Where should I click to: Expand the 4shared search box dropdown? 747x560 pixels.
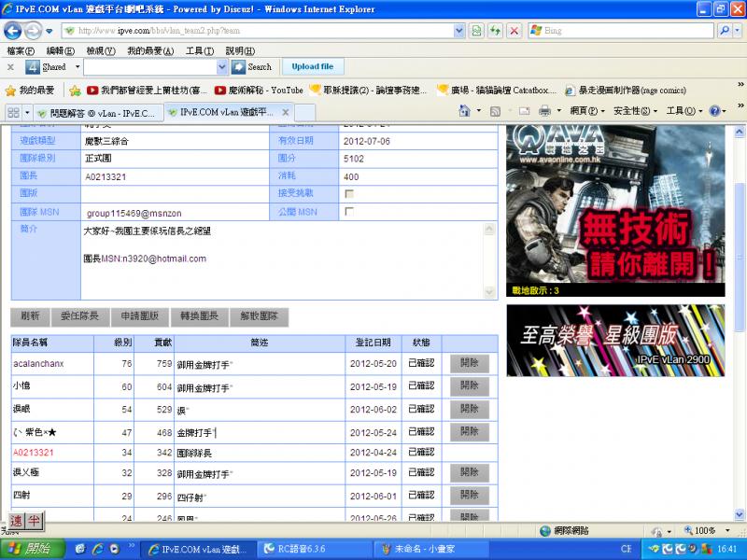[222, 67]
